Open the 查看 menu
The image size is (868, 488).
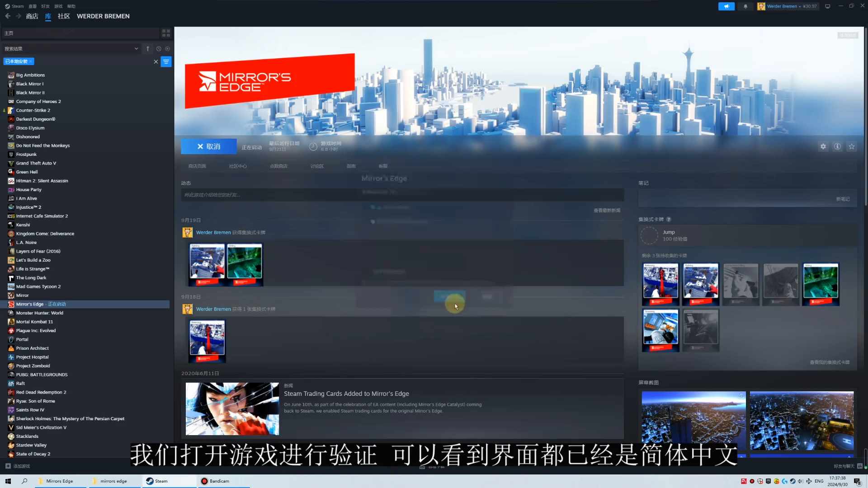click(x=33, y=6)
